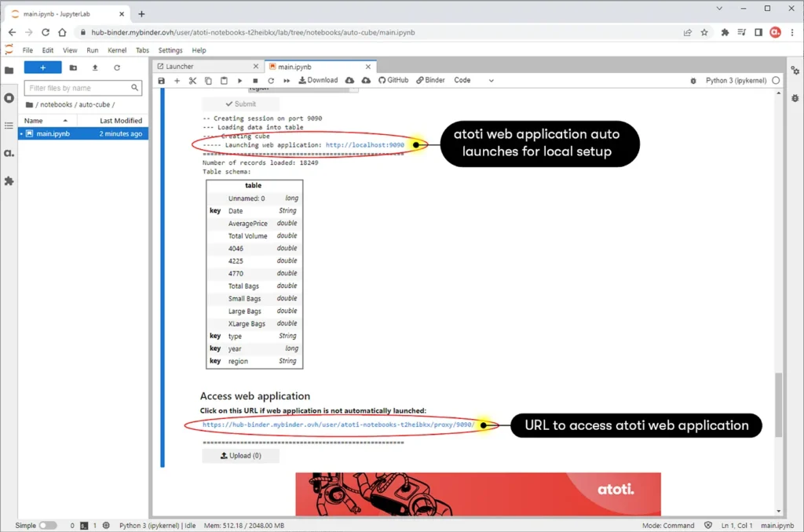Click the Download notebook button
The width and height of the screenshot is (804, 532).
tap(319, 81)
